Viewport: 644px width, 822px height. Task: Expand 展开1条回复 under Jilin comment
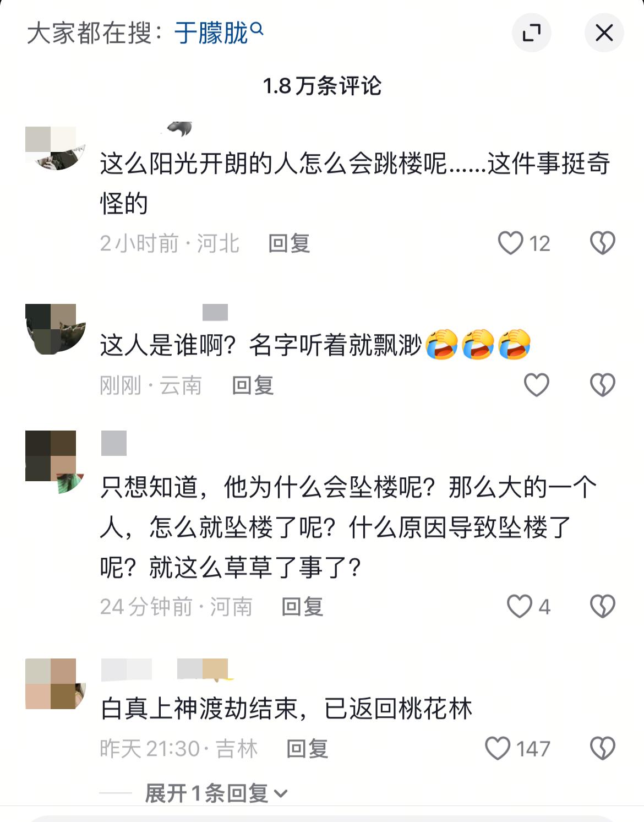[x=216, y=793]
